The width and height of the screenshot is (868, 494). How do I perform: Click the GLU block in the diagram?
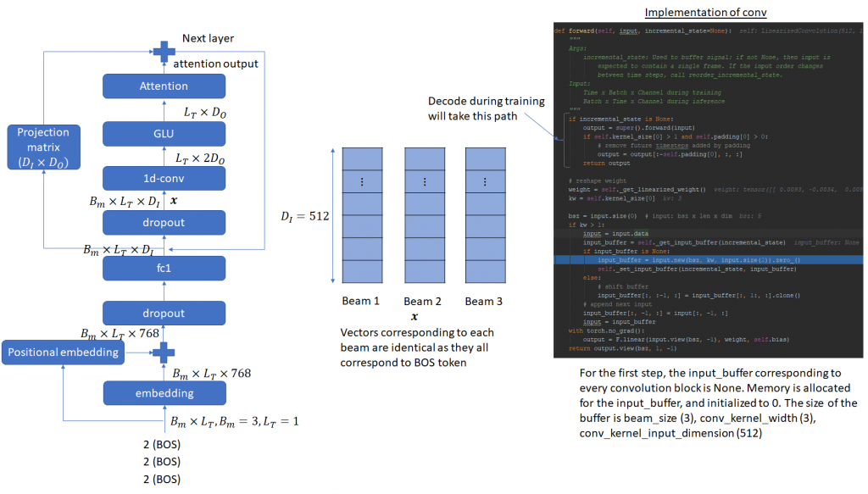click(164, 133)
